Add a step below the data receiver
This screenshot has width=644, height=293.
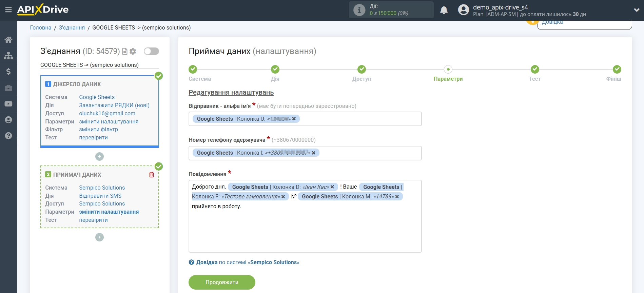coord(99,237)
